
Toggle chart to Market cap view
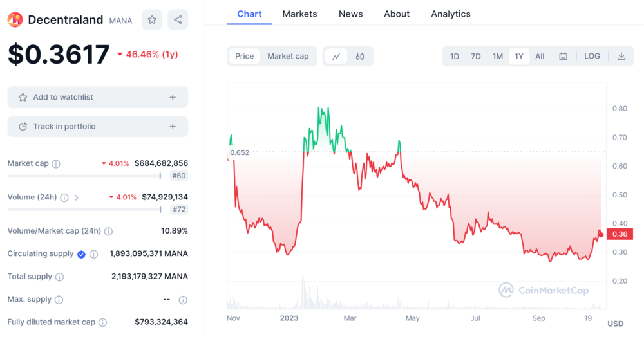288,57
